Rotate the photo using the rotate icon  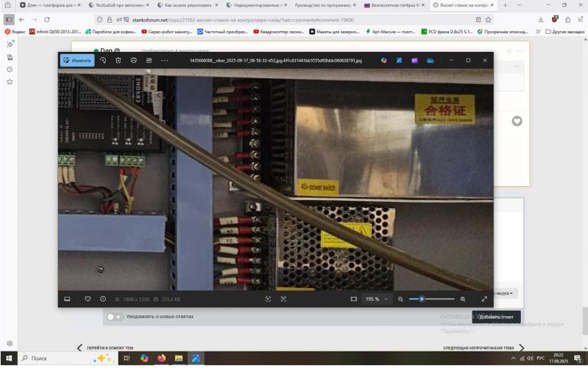(x=103, y=61)
